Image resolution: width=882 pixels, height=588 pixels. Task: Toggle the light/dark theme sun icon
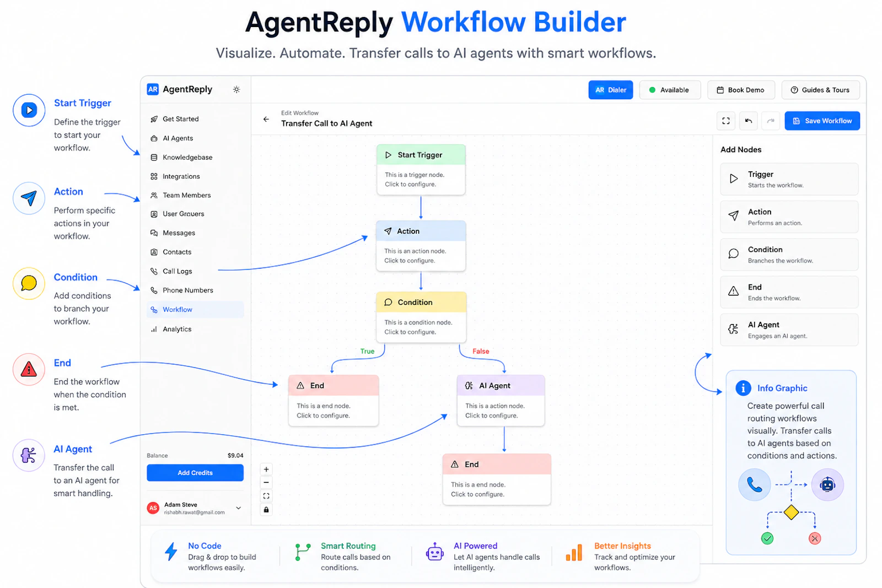236,89
